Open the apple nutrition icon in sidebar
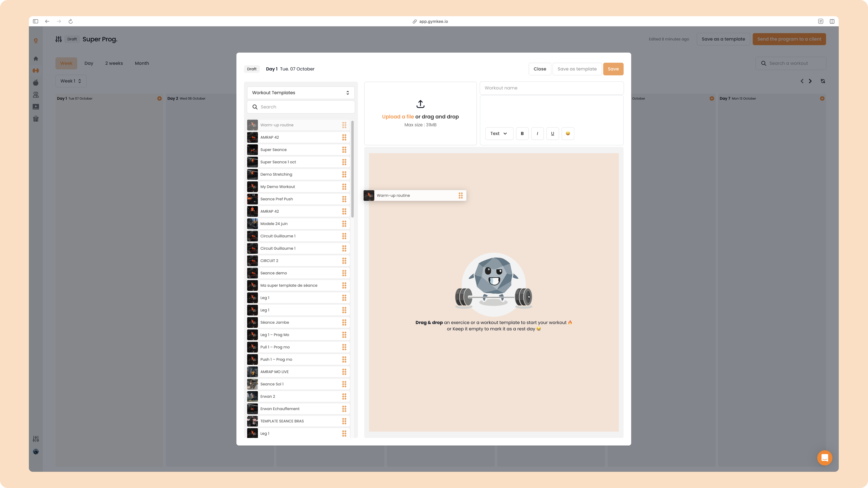 (x=36, y=83)
